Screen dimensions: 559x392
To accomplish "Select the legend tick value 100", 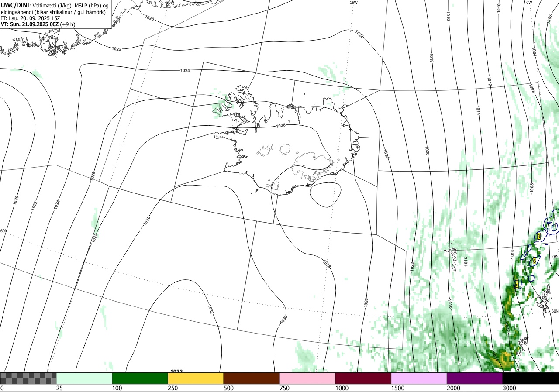I will pyautogui.click(x=117, y=388).
